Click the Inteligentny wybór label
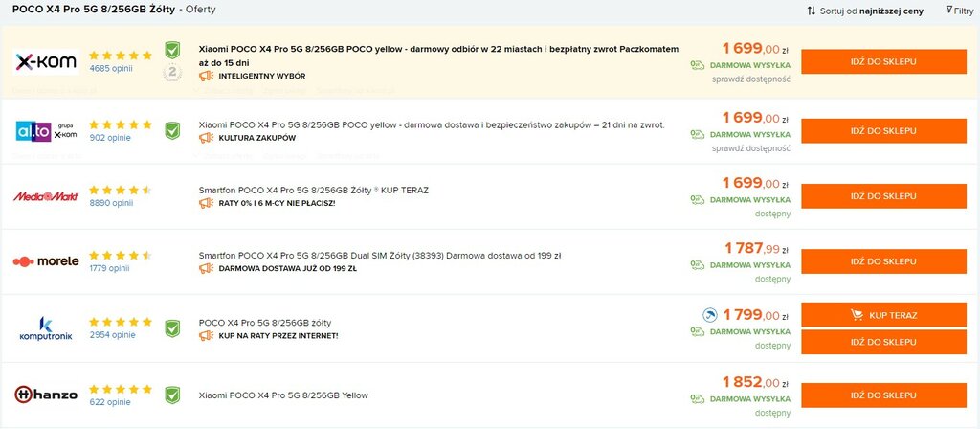This screenshot has height=429, width=980. coord(262,77)
